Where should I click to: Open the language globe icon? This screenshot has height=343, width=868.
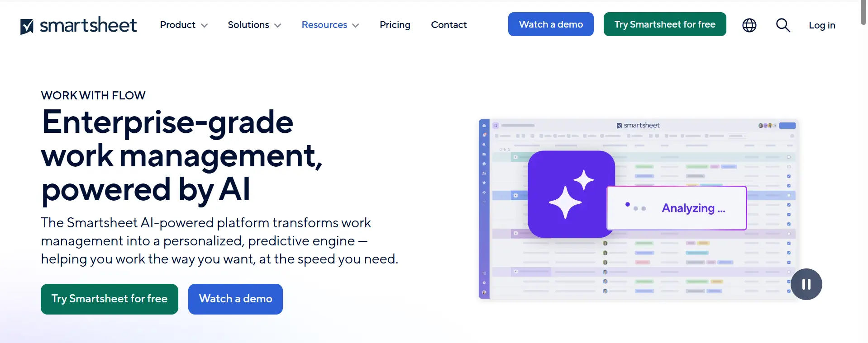(749, 25)
